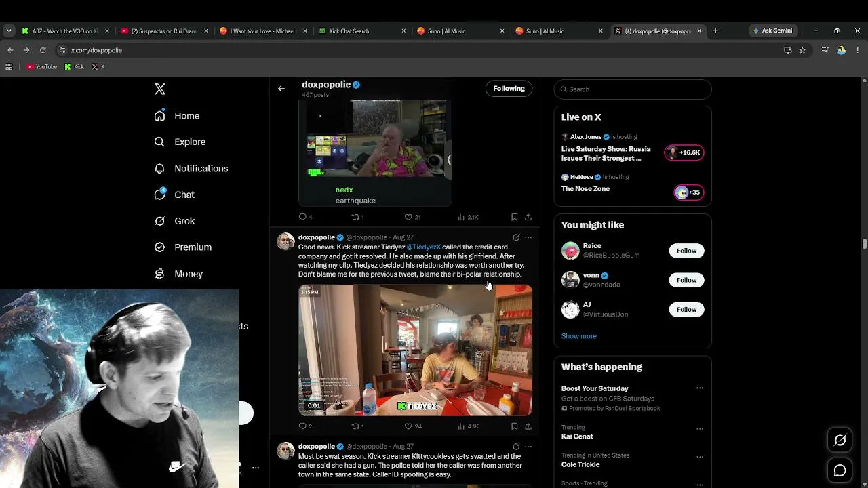868x488 pixels.
Task: Share the Tiedyez credit card post
Action: pos(528,426)
